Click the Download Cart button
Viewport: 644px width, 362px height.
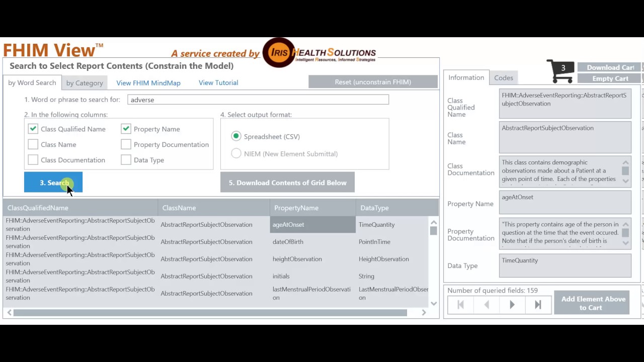pyautogui.click(x=610, y=67)
